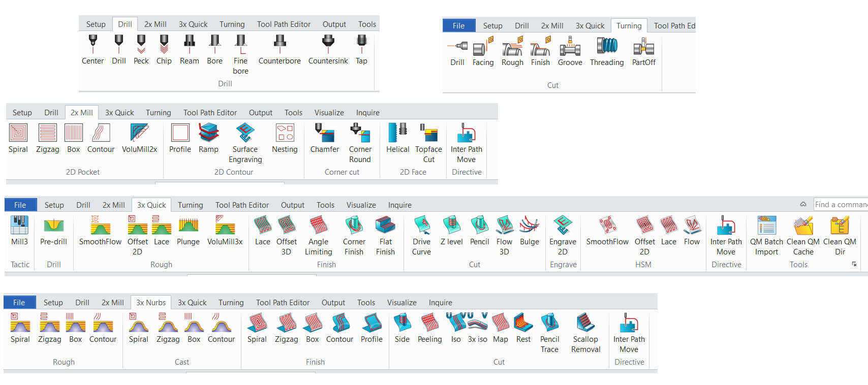Select the Pre-drill operation
The height and width of the screenshot is (385, 868).
pos(53,231)
